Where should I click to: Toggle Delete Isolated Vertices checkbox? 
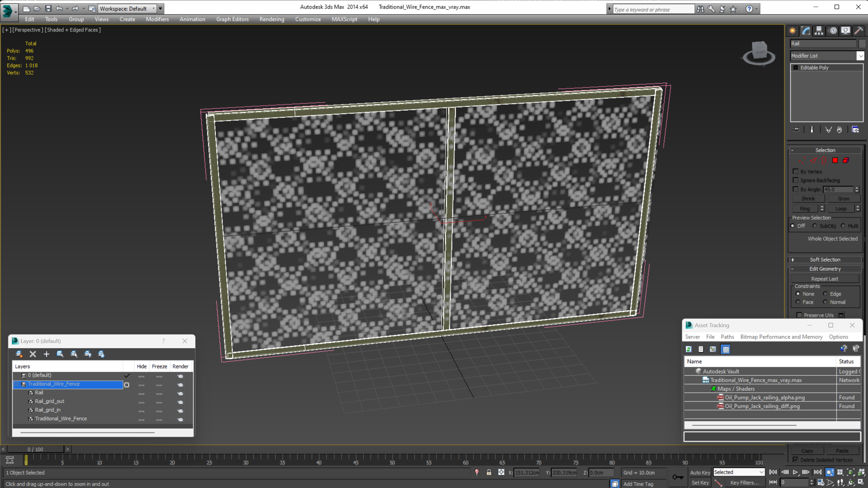tap(796, 459)
